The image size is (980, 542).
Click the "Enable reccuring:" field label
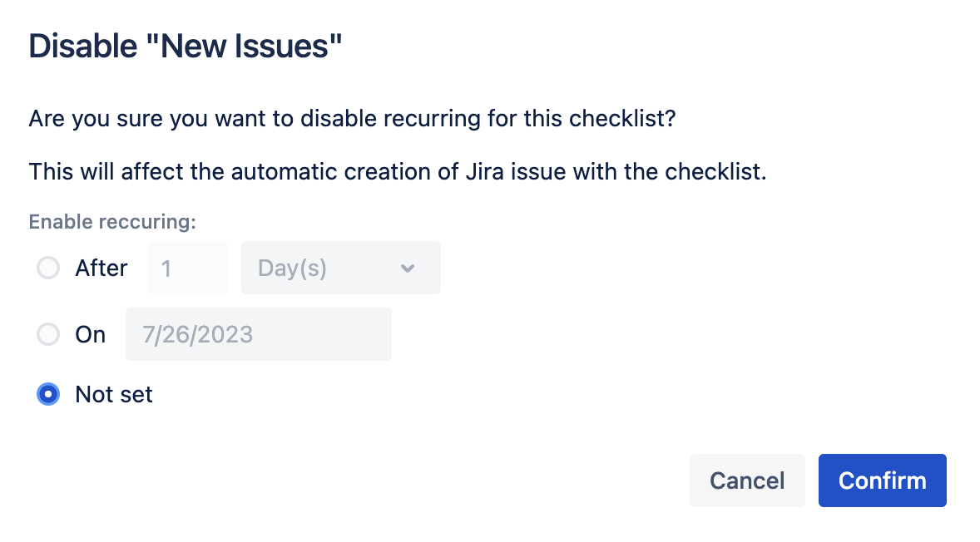(112, 222)
